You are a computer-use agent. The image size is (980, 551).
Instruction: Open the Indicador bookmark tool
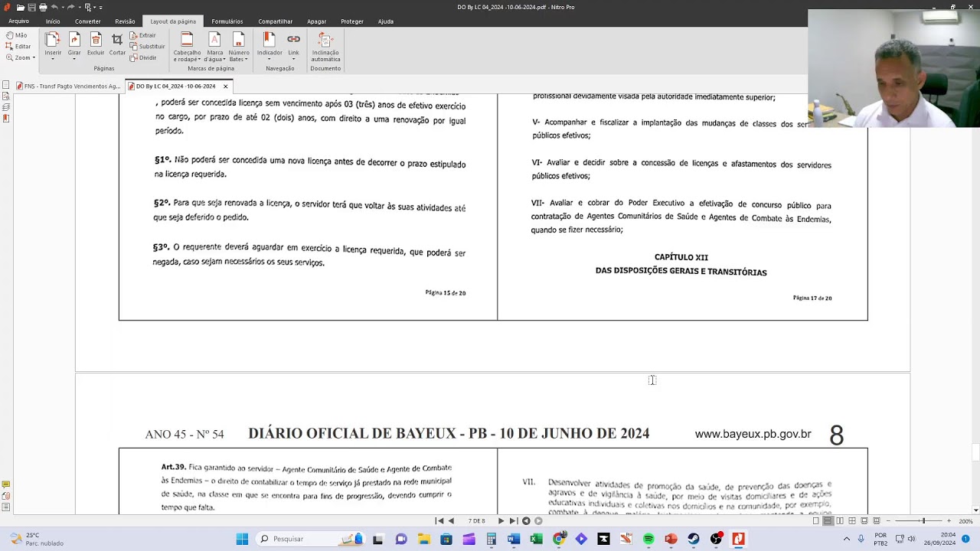coord(269,46)
